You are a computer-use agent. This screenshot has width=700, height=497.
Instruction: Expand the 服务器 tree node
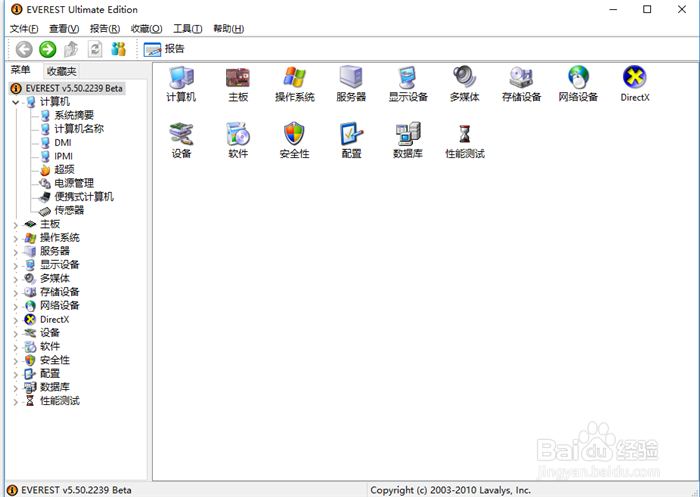(x=16, y=252)
